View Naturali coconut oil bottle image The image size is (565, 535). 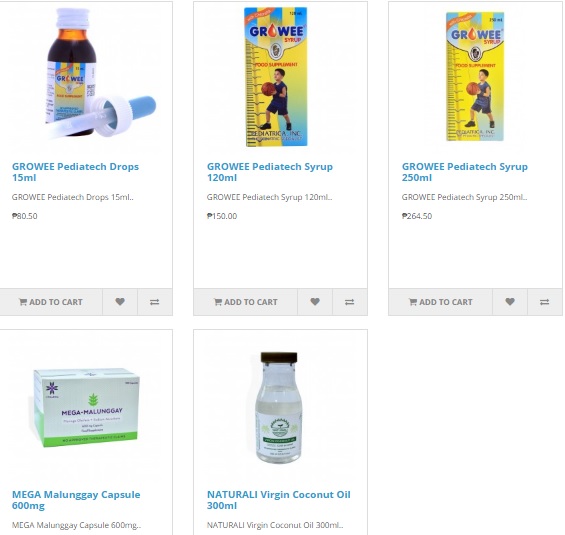click(278, 407)
